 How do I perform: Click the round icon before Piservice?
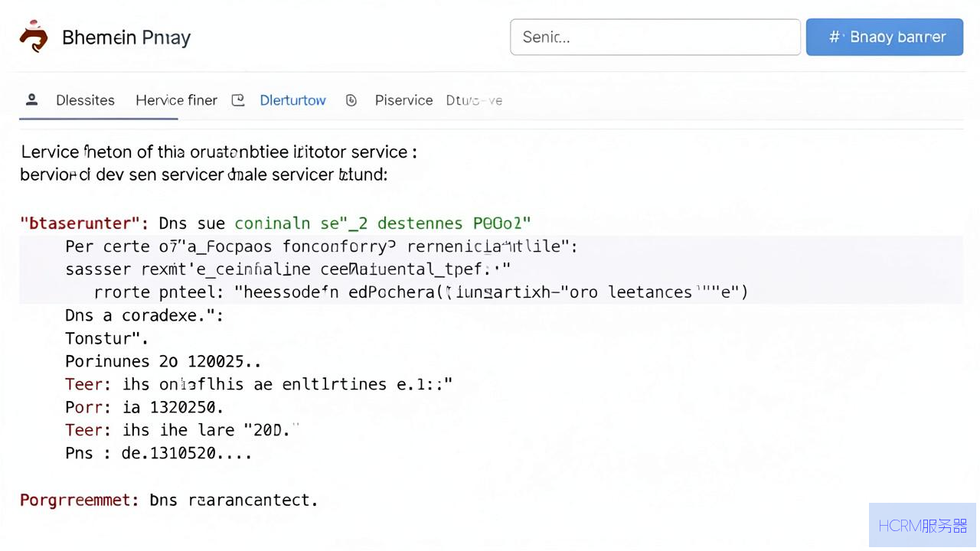coord(351,100)
